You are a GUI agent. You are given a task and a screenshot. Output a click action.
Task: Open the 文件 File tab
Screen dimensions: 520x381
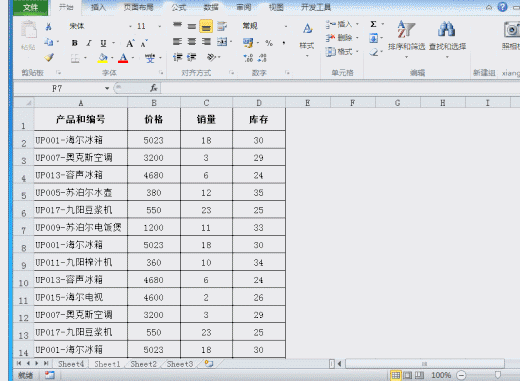pos(31,8)
